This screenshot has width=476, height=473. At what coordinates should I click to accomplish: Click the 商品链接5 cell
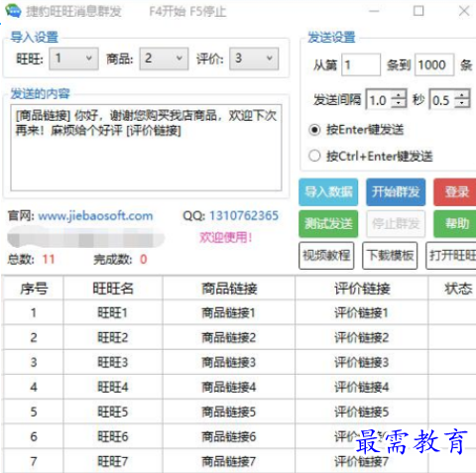point(229,412)
